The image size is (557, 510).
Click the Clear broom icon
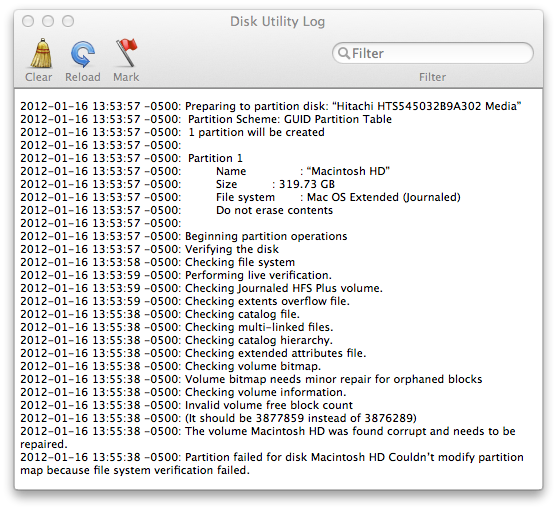coord(41,53)
